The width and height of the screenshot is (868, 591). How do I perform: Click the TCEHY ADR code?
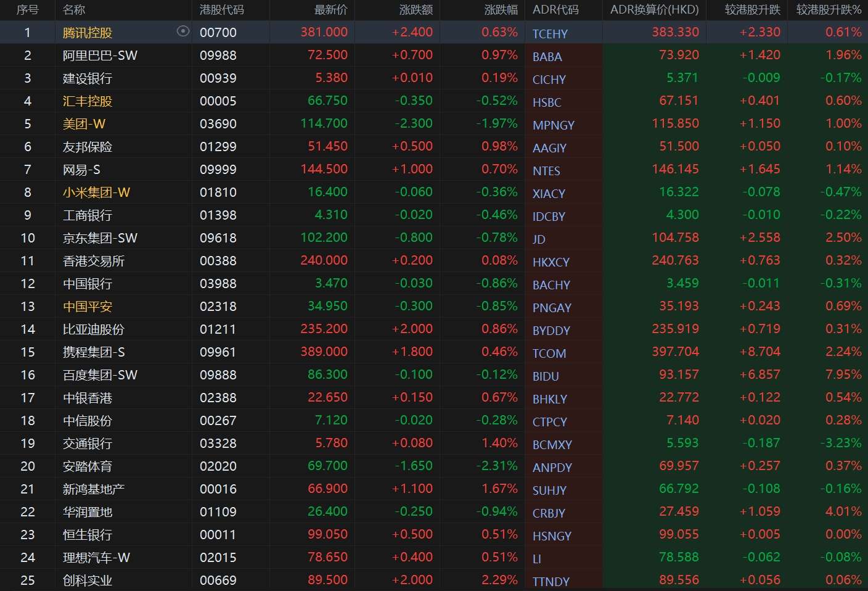point(550,34)
